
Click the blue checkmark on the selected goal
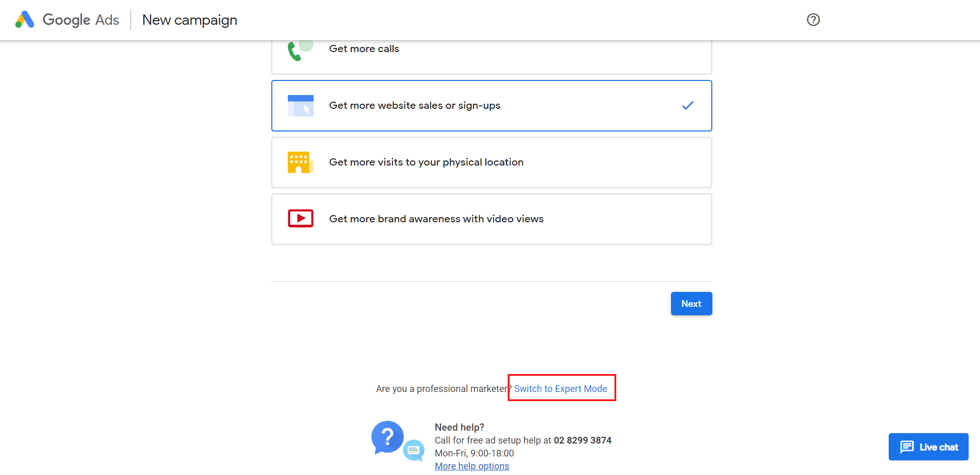(x=688, y=106)
